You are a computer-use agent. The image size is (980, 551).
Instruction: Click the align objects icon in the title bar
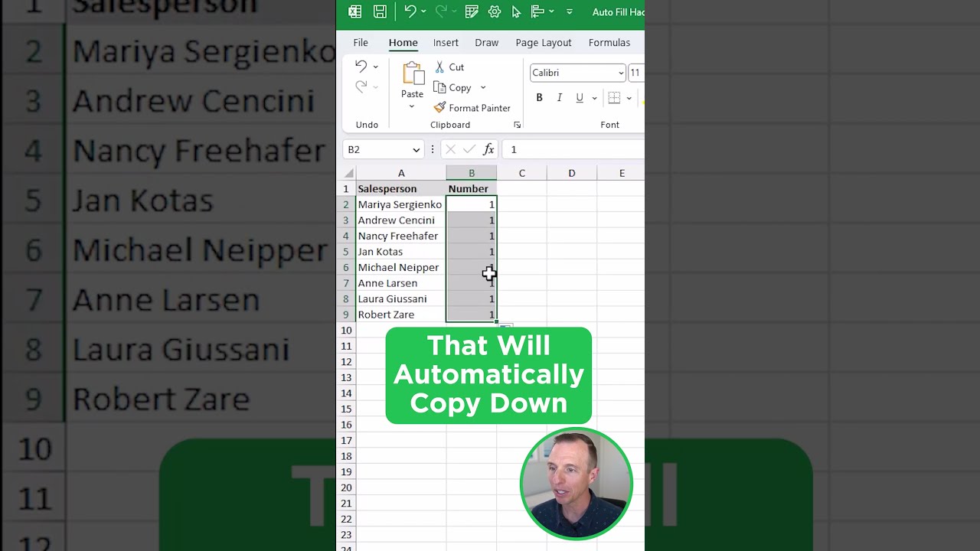[537, 11]
